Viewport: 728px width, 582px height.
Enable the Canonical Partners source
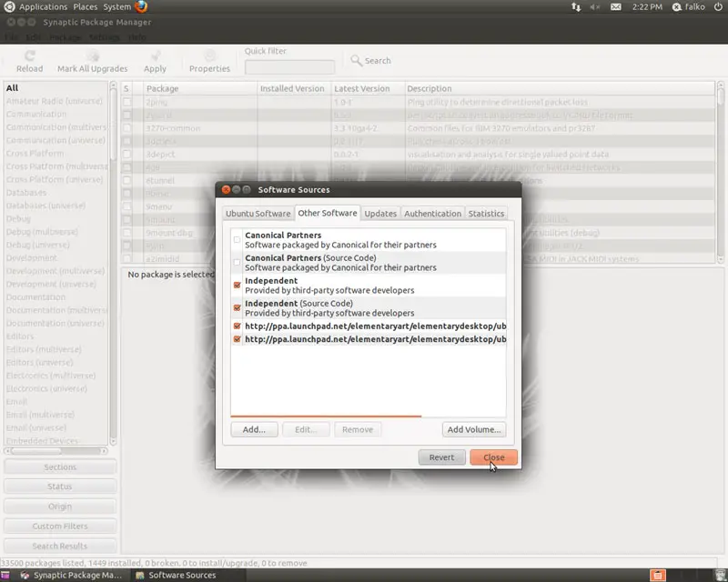tap(237, 240)
